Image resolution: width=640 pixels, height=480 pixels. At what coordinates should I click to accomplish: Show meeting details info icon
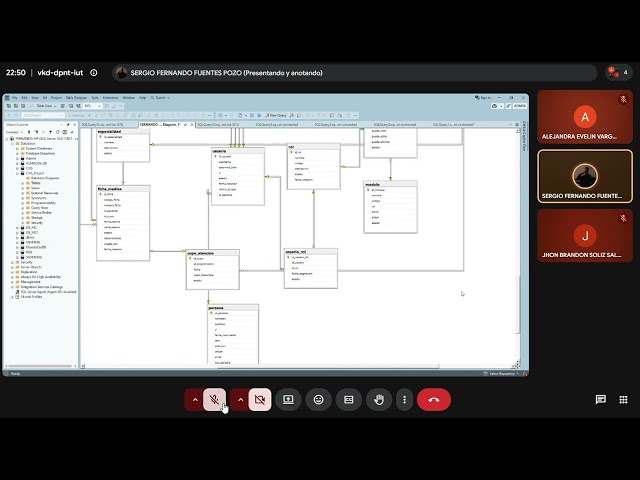94,73
